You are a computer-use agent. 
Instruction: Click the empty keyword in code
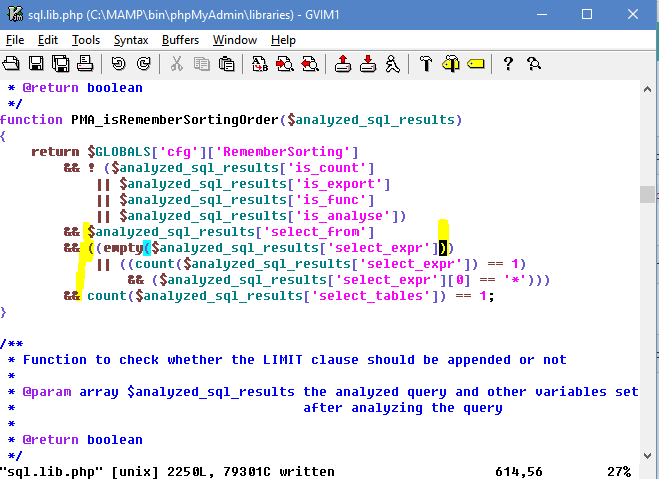[x=123, y=248]
